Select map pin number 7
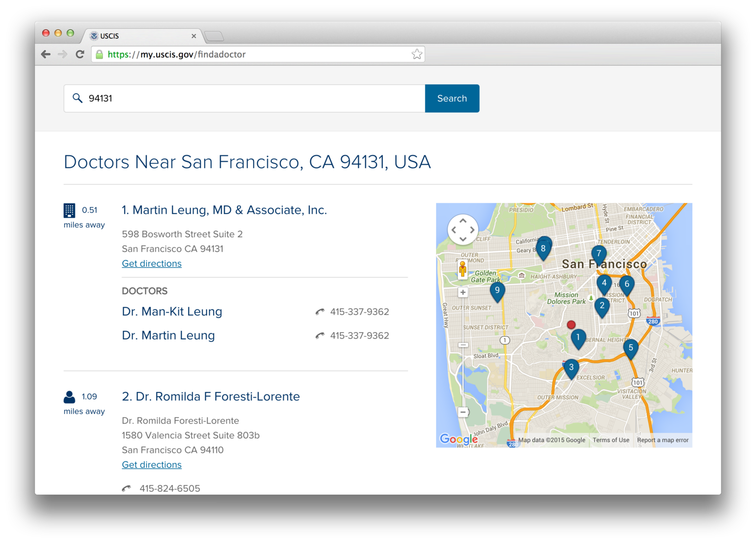The width and height of the screenshot is (756, 543). tap(599, 255)
